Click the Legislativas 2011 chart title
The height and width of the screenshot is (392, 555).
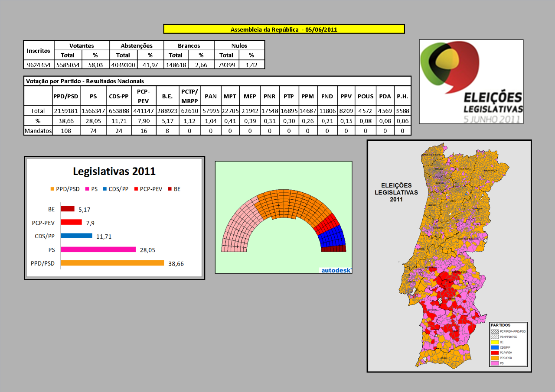point(114,171)
